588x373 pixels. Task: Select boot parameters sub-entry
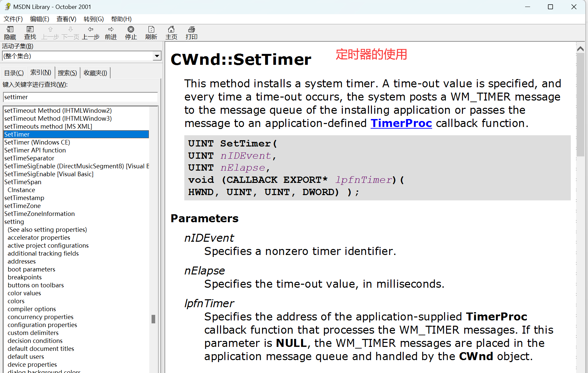31,269
